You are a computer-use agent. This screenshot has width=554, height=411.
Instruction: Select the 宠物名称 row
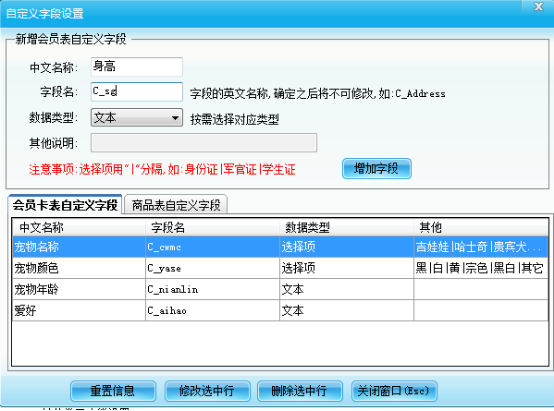[x=280, y=247]
